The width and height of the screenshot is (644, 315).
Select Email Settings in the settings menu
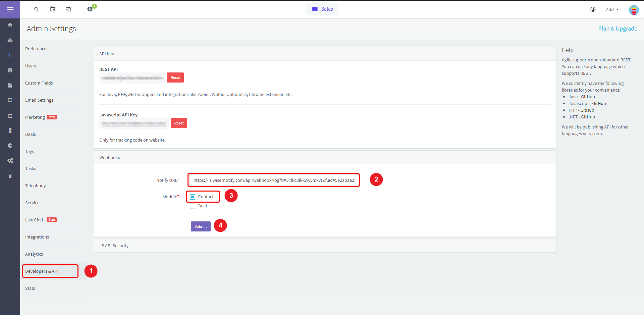click(x=39, y=100)
